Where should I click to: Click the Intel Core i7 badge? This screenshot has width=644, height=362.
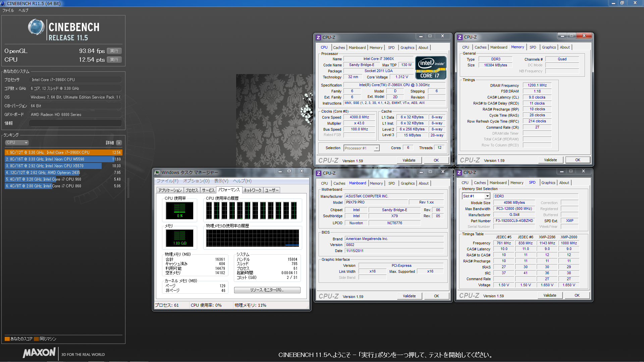click(x=431, y=68)
